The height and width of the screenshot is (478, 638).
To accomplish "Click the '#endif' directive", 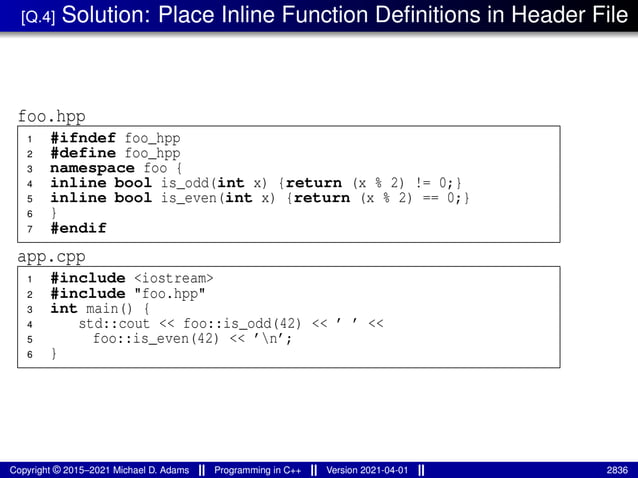I will pos(78,228).
